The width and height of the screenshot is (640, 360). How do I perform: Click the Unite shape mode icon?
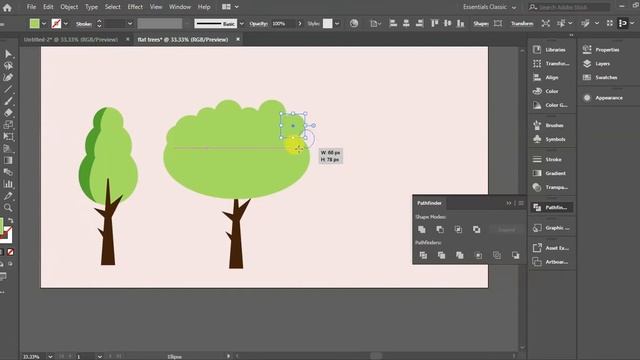click(x=422, y=229)
